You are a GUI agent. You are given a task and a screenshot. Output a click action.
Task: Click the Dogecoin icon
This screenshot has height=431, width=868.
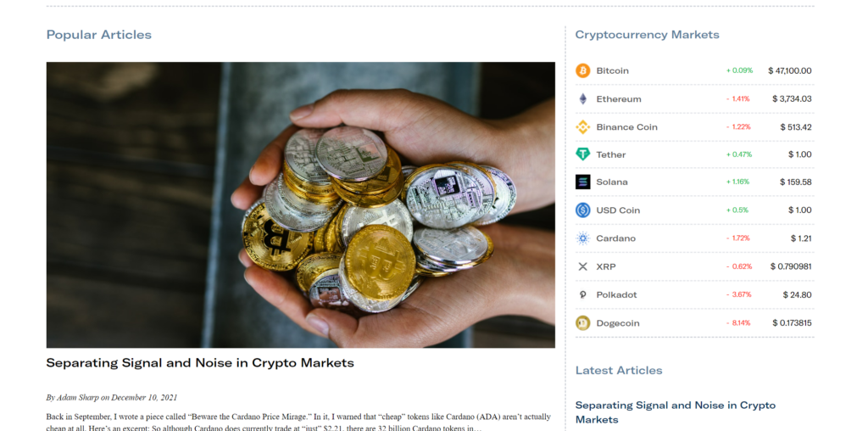click(x=583, y=323)
